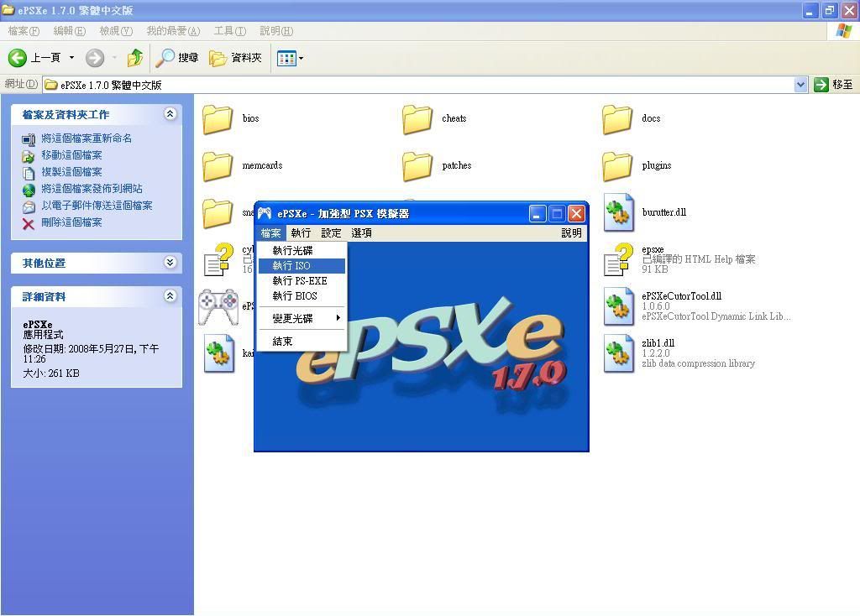Select the patches folder icon
The height and width of the screenshot is (616, 860).
(417, 166)
